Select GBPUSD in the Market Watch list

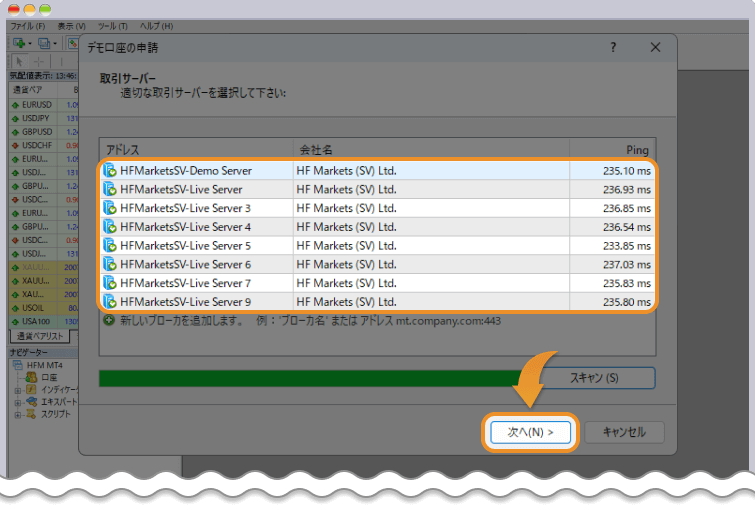37,131
